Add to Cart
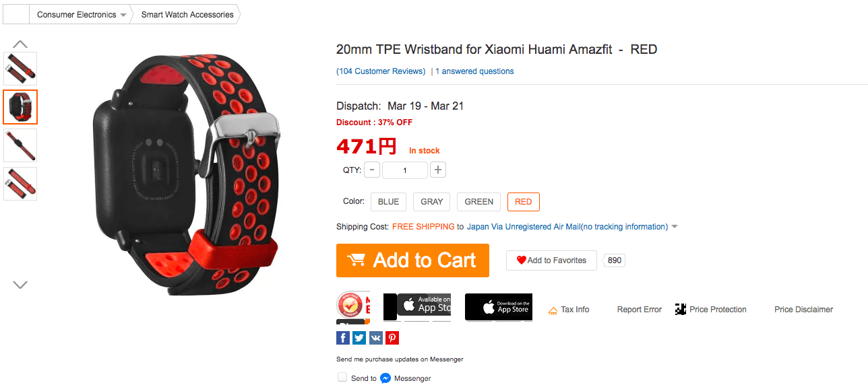This screenshot has width=868, height=387. (412, 260)
